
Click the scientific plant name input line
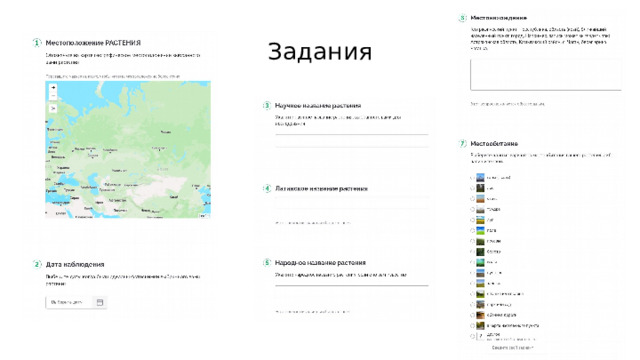(352, 141)
